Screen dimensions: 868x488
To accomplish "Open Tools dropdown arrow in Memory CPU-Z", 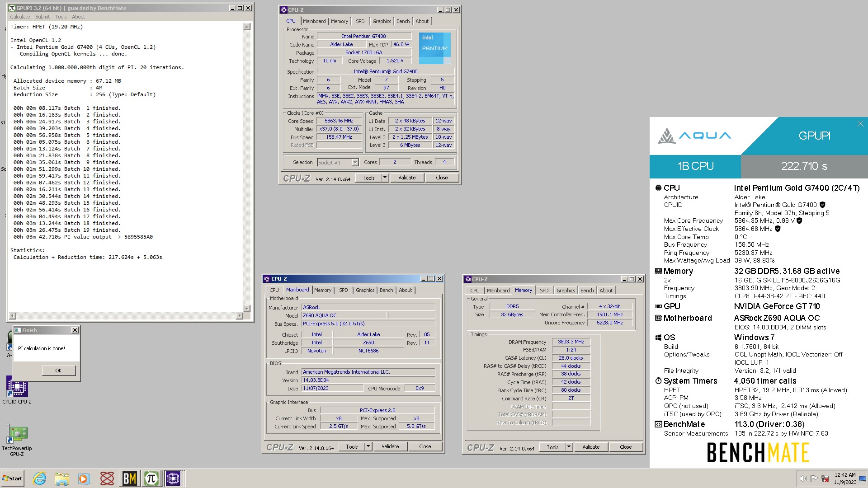I will click(x=569, y=447).
